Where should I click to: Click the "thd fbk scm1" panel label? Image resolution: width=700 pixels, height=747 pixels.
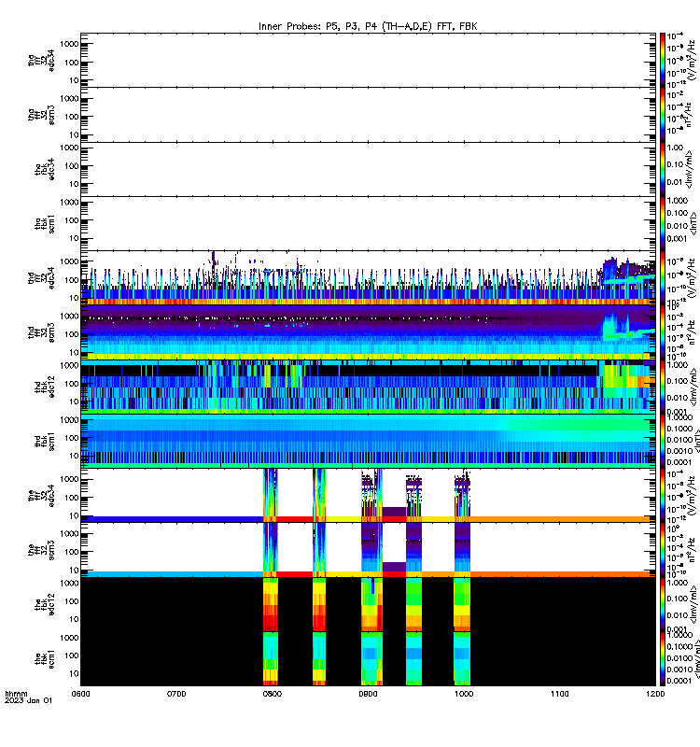coord(45,441)
